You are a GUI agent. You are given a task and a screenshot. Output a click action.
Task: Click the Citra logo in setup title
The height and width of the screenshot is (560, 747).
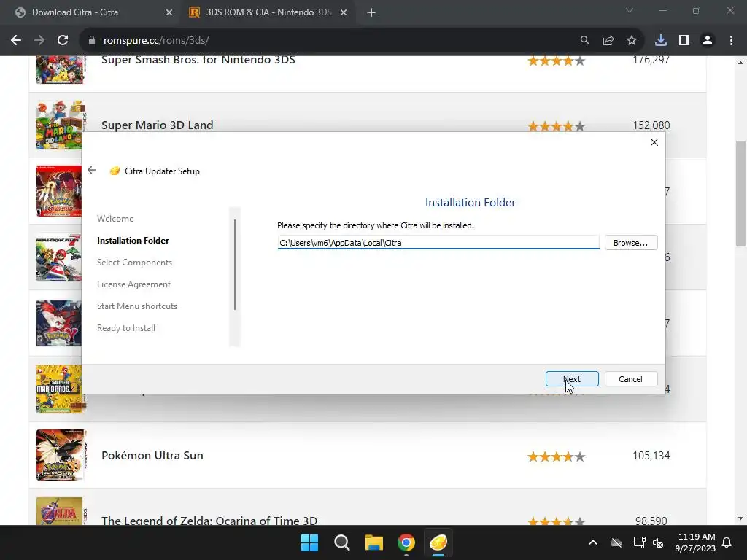115,171
